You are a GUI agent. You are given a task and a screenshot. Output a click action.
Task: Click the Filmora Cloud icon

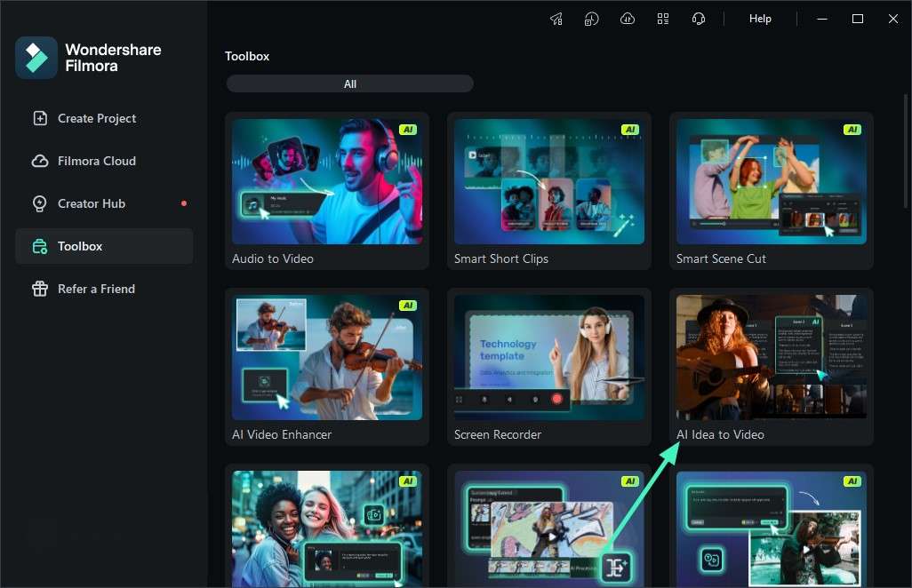coord(39,161)
